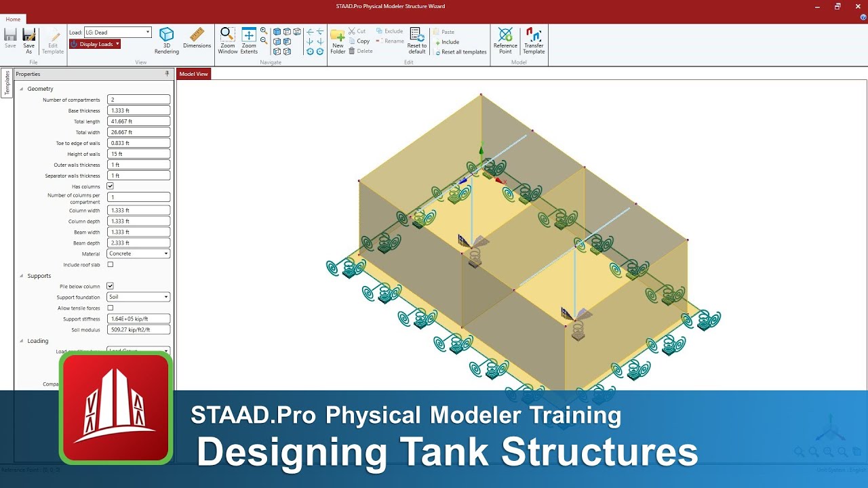The image size is (868, 488).
Task: Click the Height of walls field
Action: (x=138, y=154)
